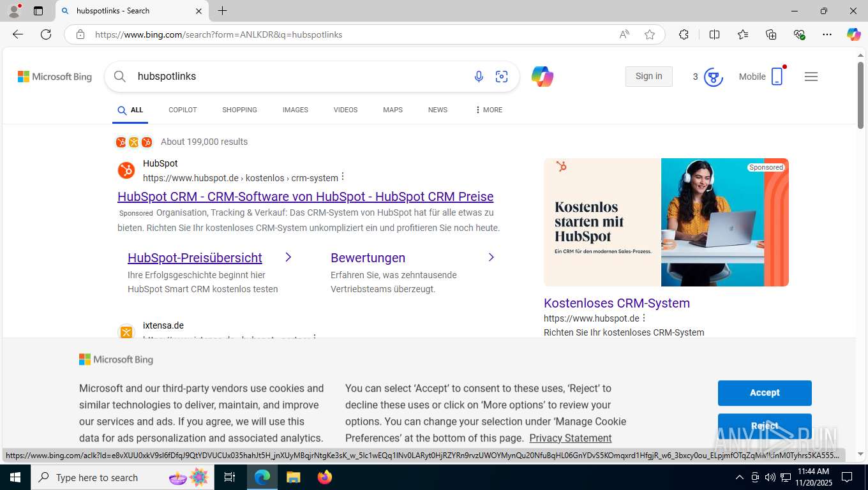Image resolution: width=868 pixels, height=490 pixels.
Task: Select the ALL search tab
Action: pyautogui.click(x=130, y=110)
